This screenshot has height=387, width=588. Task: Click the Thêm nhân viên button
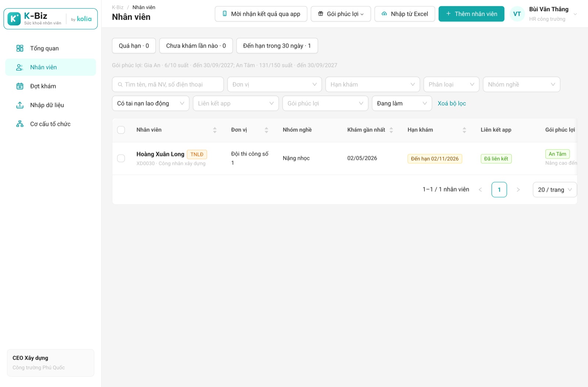point(472,14)
